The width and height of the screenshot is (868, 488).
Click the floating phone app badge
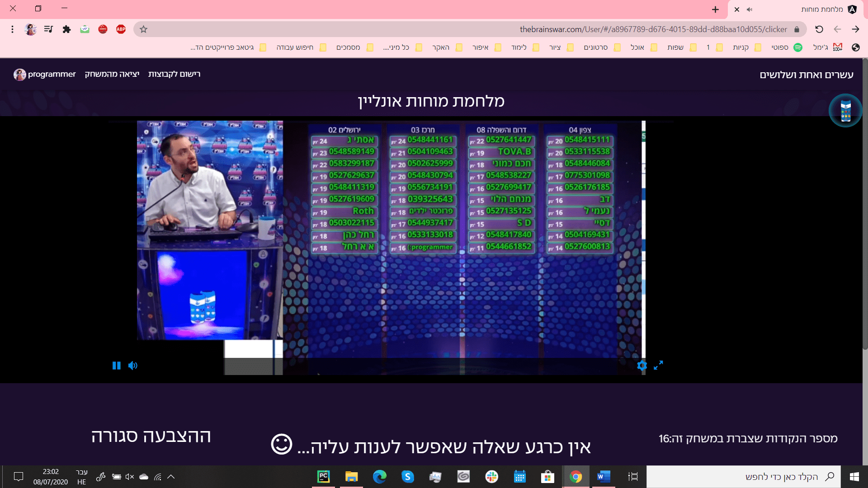845,111
